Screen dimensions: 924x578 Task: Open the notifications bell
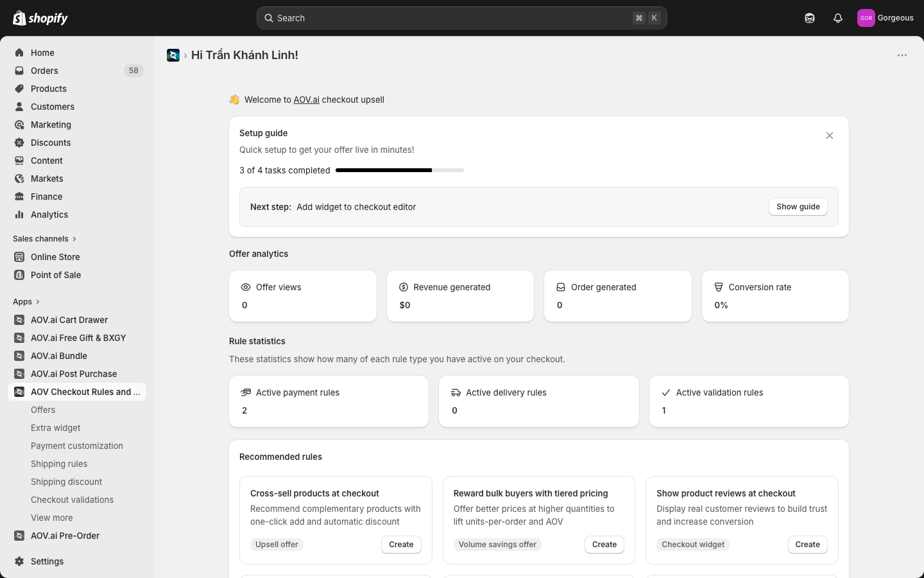838,18
